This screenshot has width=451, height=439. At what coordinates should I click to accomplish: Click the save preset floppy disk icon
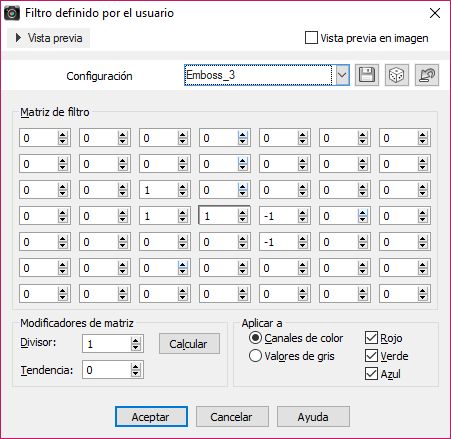367,75
